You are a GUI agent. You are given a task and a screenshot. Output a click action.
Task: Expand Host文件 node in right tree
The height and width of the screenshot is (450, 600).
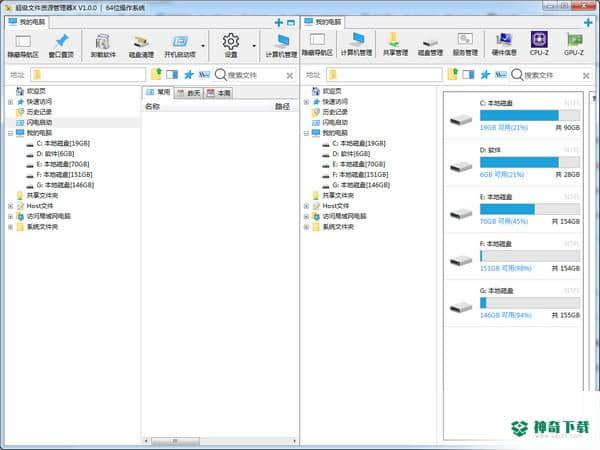306,206
